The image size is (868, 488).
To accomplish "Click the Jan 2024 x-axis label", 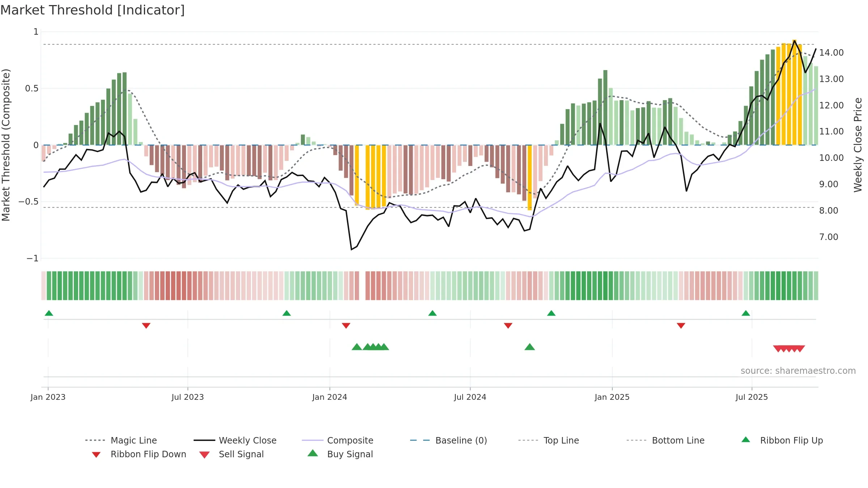I will pos(330,397).
